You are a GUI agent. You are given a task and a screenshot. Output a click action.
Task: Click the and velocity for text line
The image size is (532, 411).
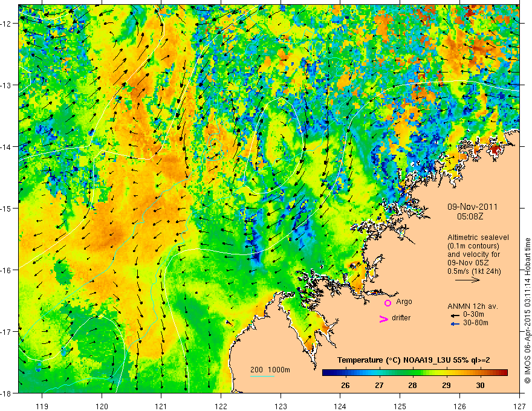473,254
